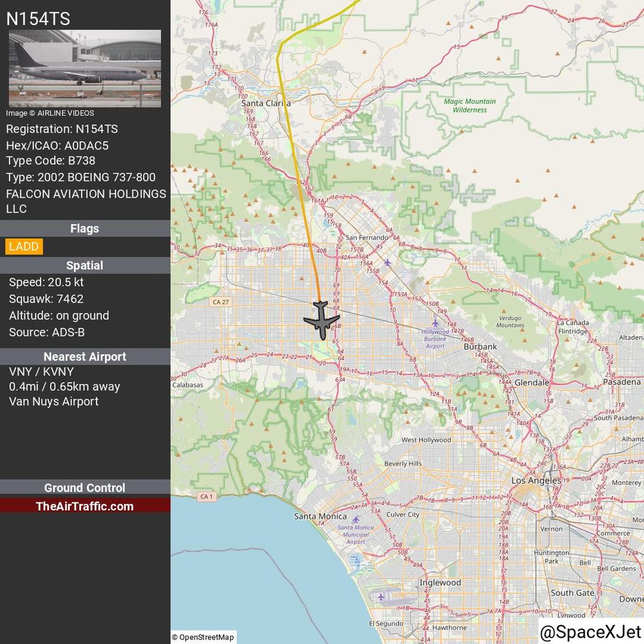Click the small airport icon near San Fernando
This screenshot has height=644, width=644.
point(387,262)
